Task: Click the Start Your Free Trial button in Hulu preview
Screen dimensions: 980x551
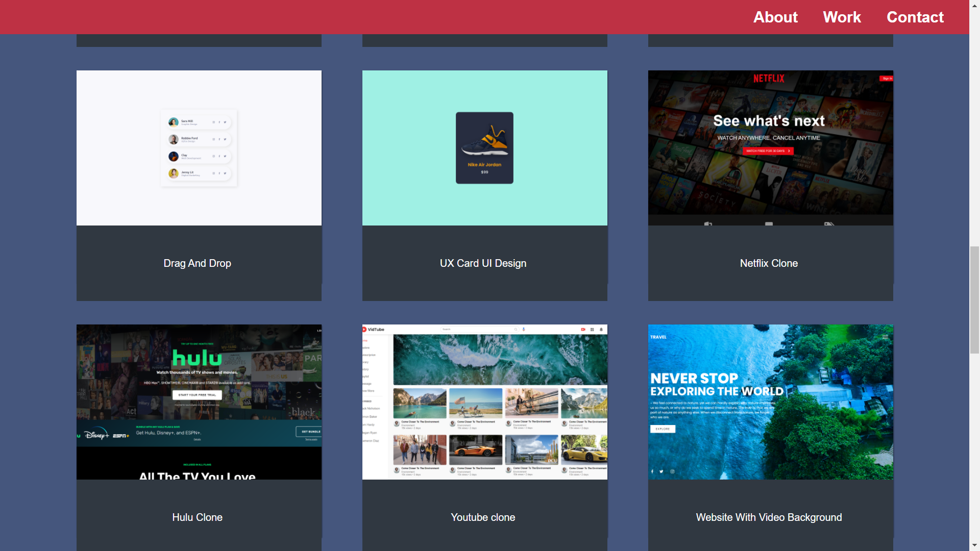Action: pos(197,395)
